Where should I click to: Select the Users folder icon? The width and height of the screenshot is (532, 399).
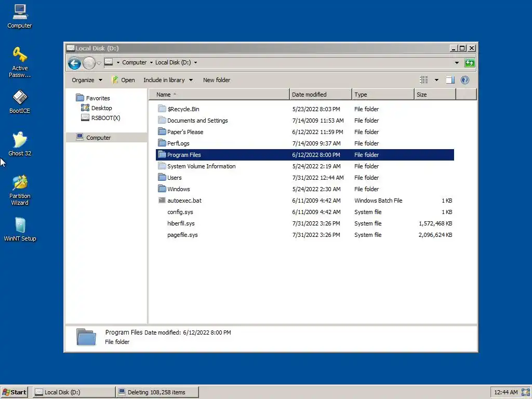[162, 178]
